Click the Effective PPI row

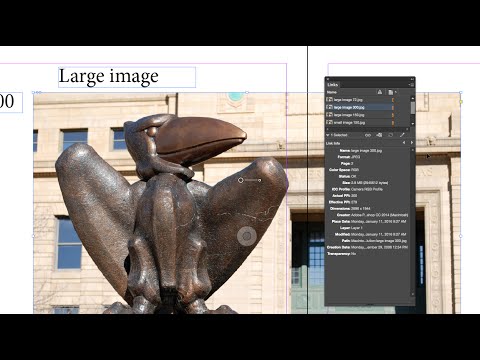tap(343, 202)
